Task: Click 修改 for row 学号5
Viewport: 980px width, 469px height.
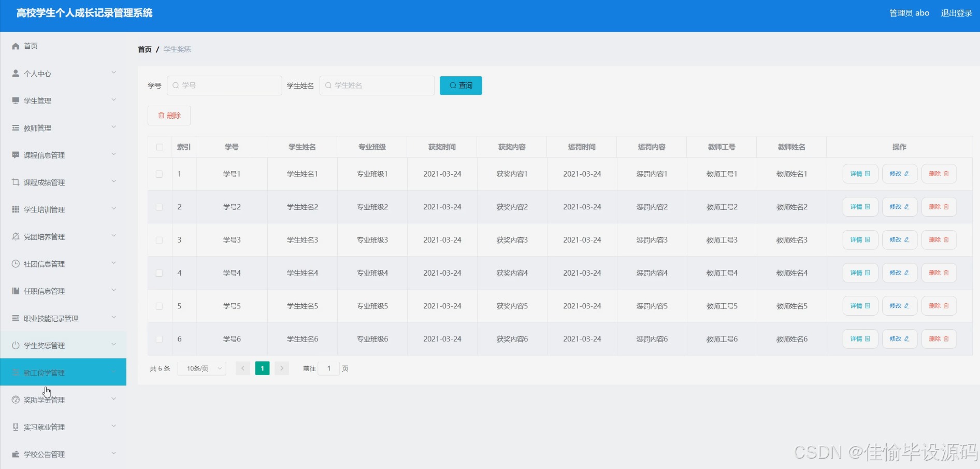Action: coord(900,306)
